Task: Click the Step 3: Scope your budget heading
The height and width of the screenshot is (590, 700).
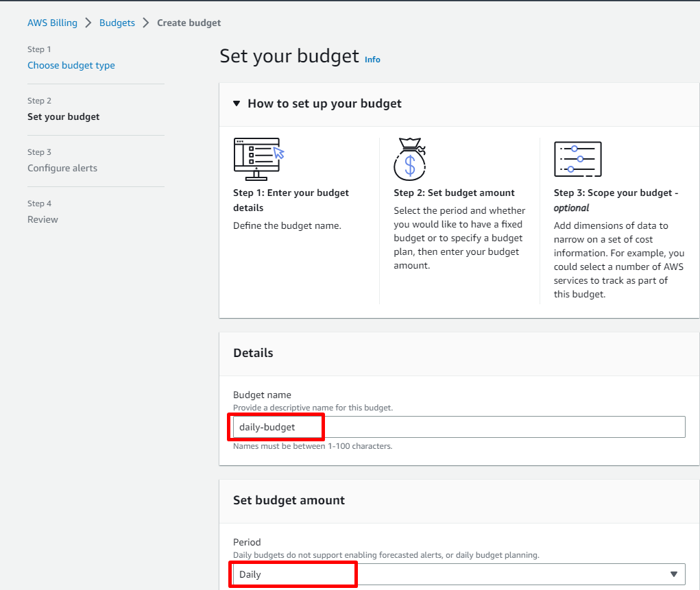Action: pos(616,193)
